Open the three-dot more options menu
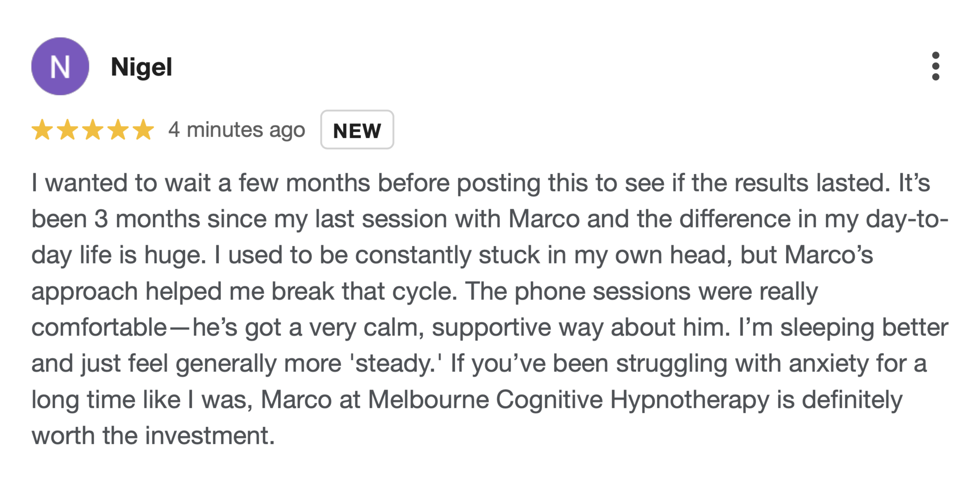 click(935, 66)
